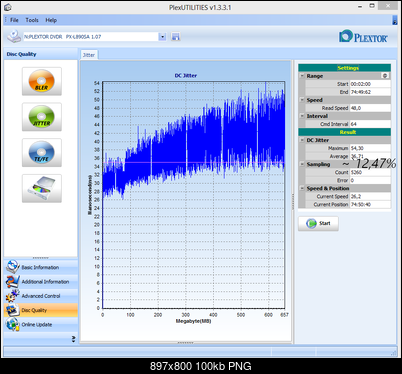Open the JITTER disc test
The image size is (402, 374).
42,117
